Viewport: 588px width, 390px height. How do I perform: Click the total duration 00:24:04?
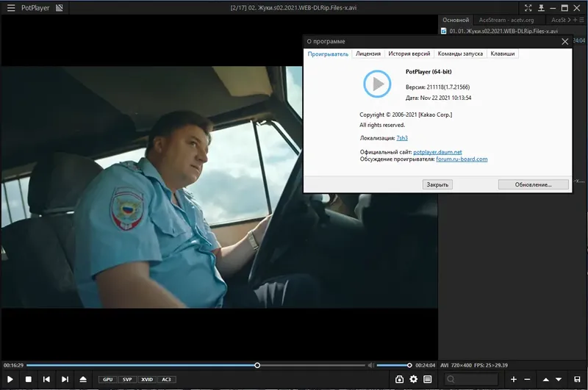point(426,365)
